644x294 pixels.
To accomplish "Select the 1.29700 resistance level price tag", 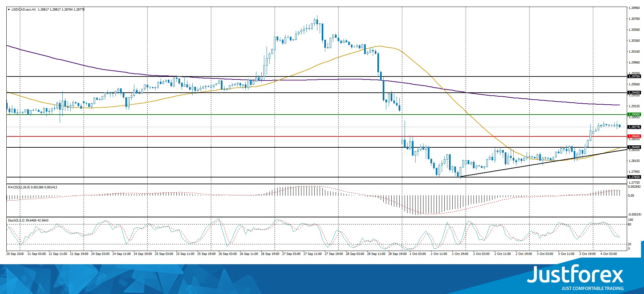I will 634,76.
